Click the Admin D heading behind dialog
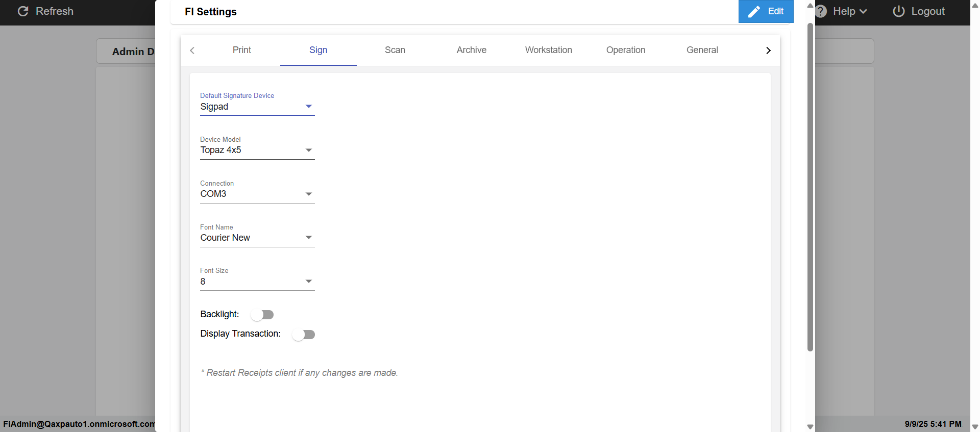Screen dimensions: 980x432 tap(133, 52)
